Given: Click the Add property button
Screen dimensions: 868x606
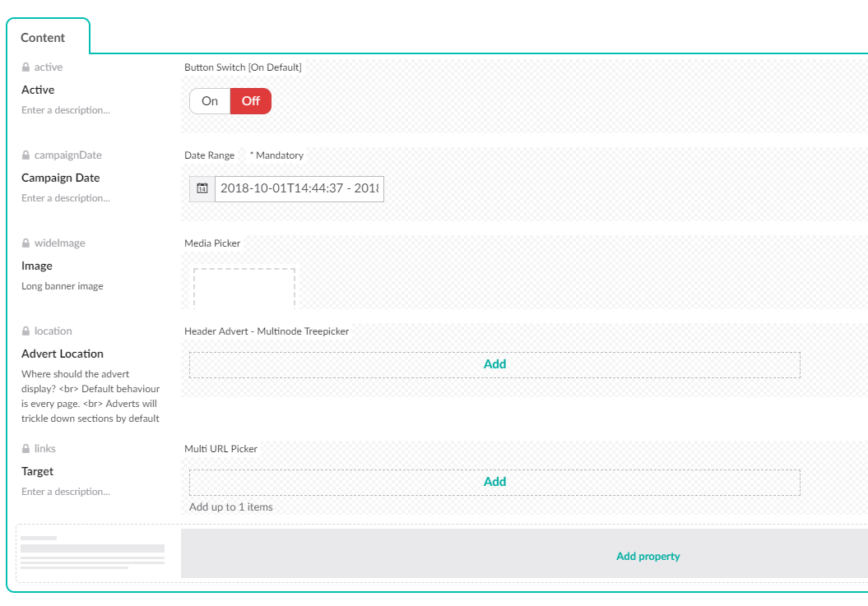Looking at the screenshot, I should click(x=648, y=557).
